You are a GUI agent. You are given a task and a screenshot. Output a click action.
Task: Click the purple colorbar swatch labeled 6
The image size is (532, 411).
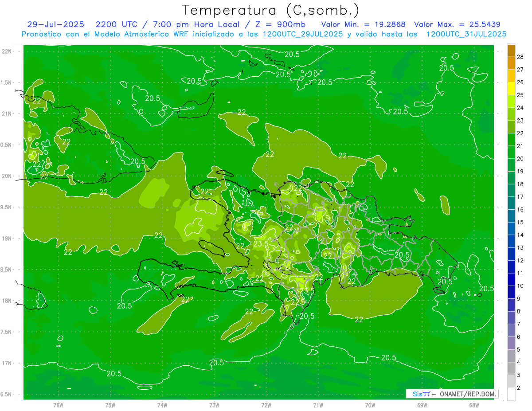[511, 331]
